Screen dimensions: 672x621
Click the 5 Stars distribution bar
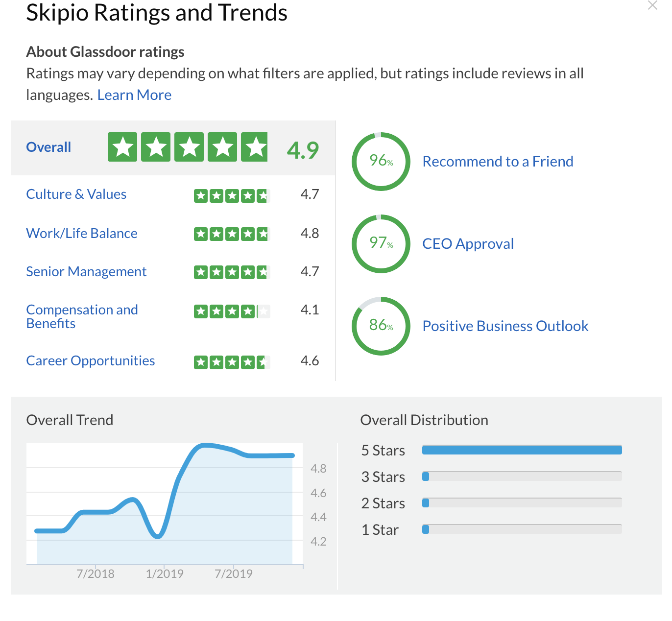pos(522,450)
